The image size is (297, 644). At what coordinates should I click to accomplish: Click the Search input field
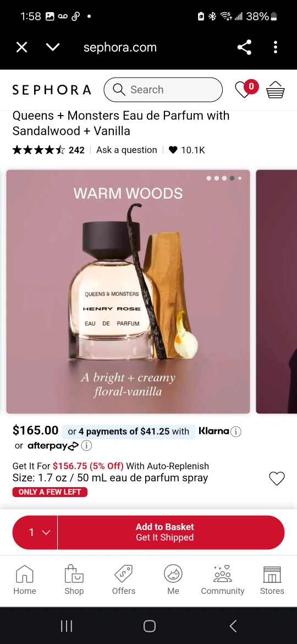coord(163,90)
